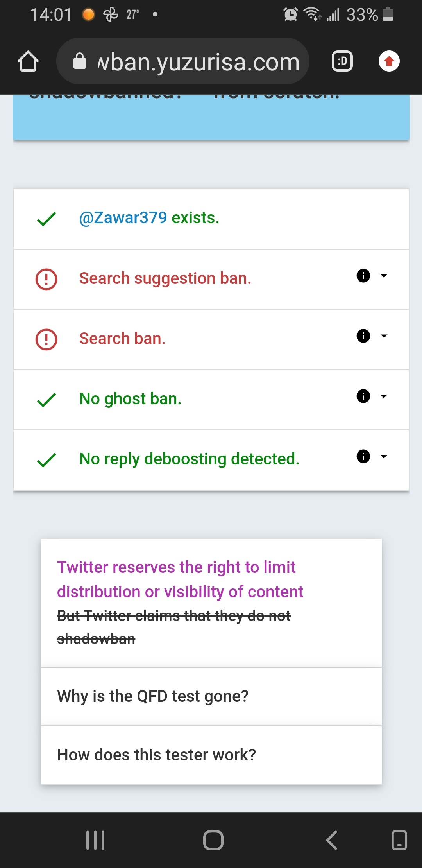
Task: Expand the Search suggestion ban dropdown arrow
Action: click(384, 276)
